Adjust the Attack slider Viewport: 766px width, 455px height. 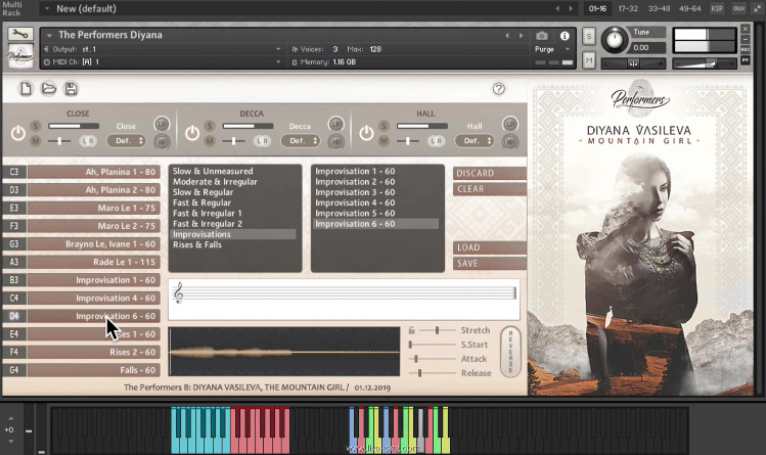pyautogui.click(x=433, y=359)
